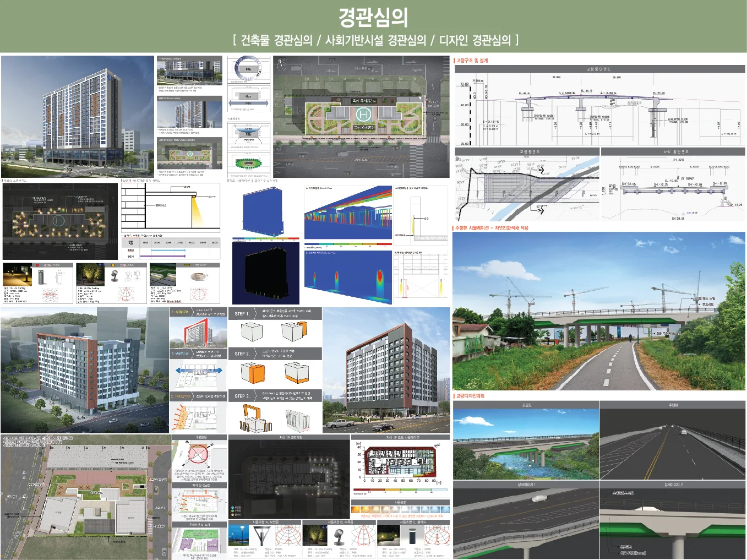The width and height of the screenshot is (747, 560).
Task: Open the street-level brick building rendering with cars
Action: [386, 370]
